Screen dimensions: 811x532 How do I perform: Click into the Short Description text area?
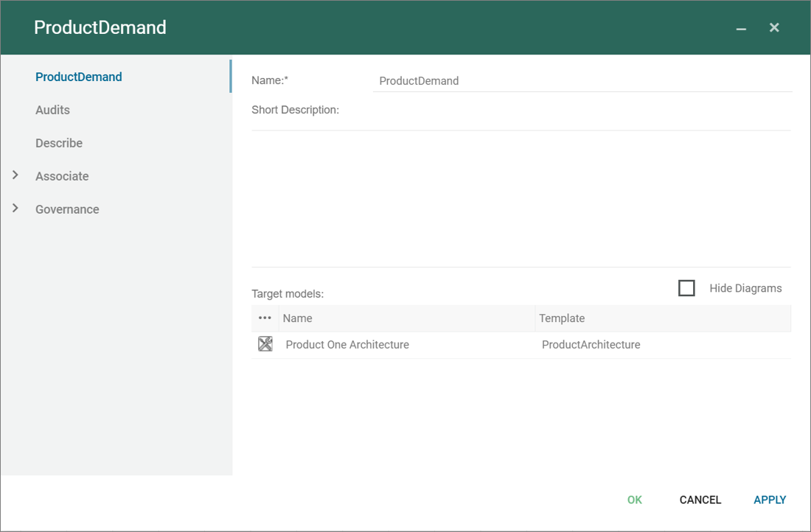point(521,199)
